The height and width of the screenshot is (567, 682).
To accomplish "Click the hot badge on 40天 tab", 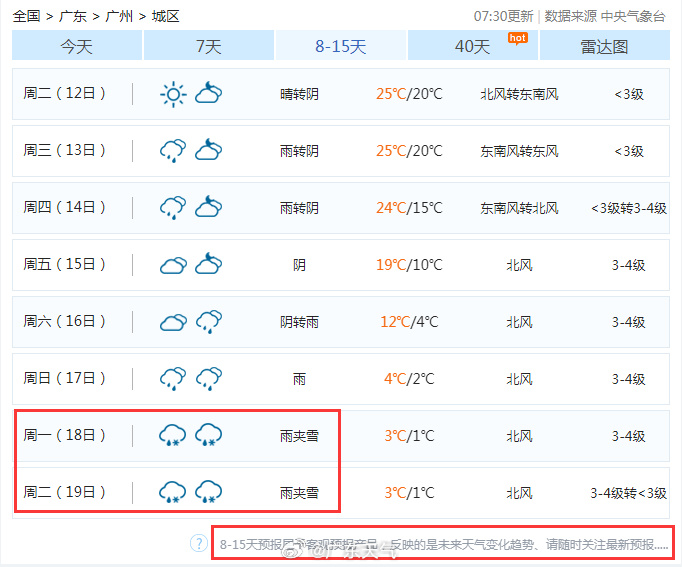I will [517, 38].
